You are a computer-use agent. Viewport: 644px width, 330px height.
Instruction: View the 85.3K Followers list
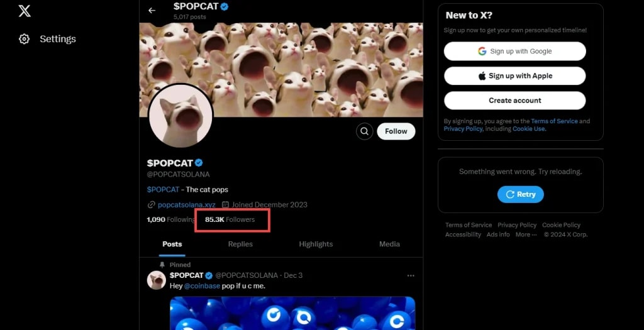(230, 219)
